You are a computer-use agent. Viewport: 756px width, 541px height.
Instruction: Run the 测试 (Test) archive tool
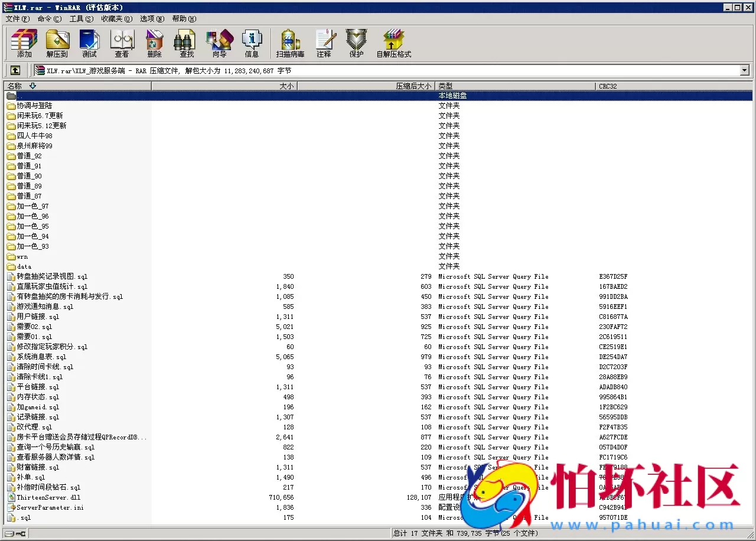coord(90,43)
